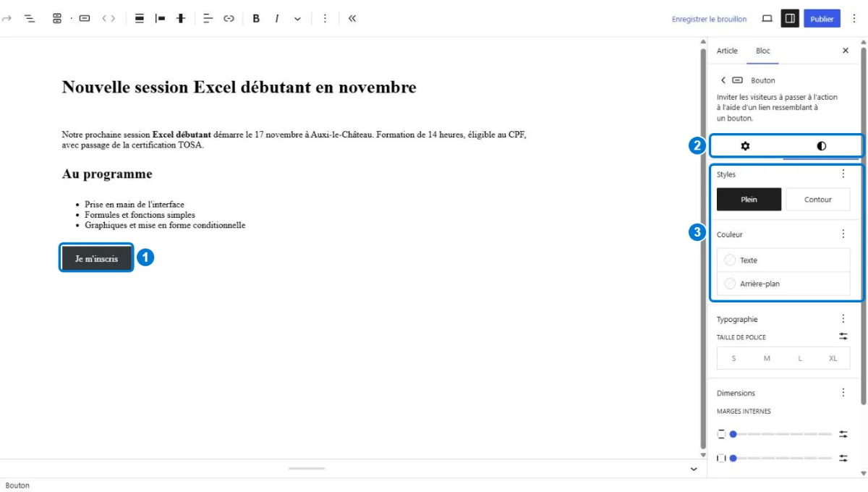868x492 pixels.
Task: Go back with the sidebar chevron
Action: click(723, 80)
